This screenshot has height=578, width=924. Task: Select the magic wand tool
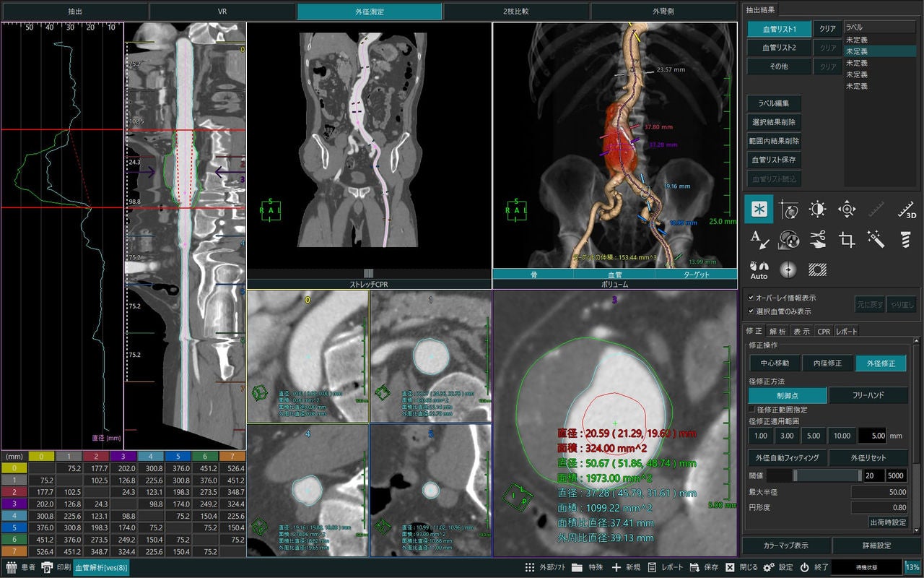point(876,239)
